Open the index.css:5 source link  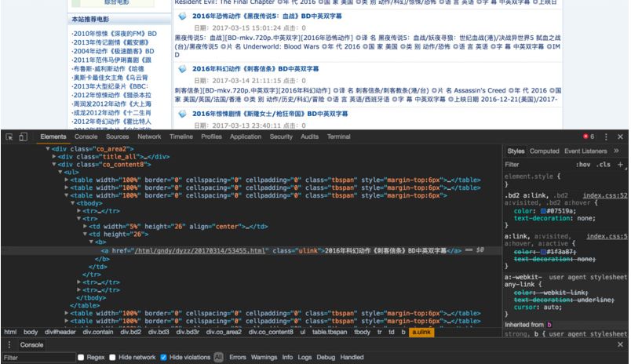607,236
